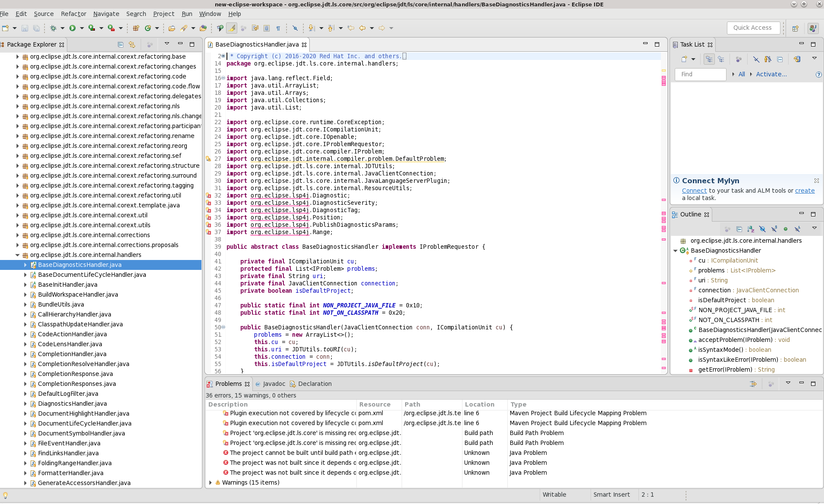The height and width of the screenshot is (504, 824).
Task: Click Activate in the Task List panel
Action: (771, 74)
